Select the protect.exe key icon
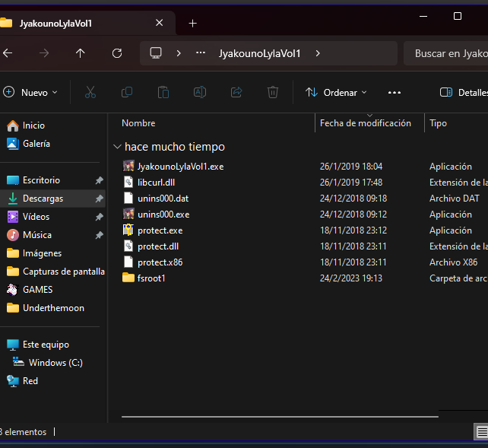488x448 pixels. 128,230
